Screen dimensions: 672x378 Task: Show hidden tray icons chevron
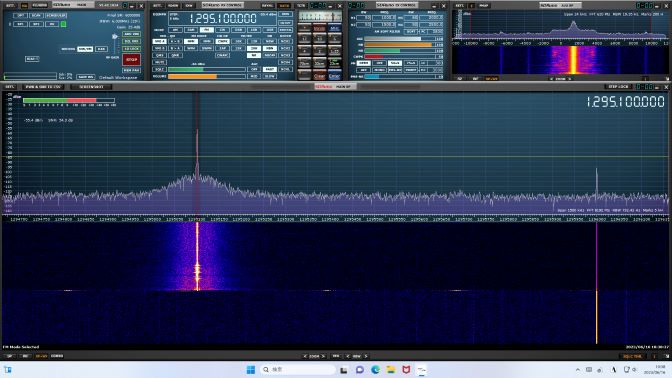(578, 369)
